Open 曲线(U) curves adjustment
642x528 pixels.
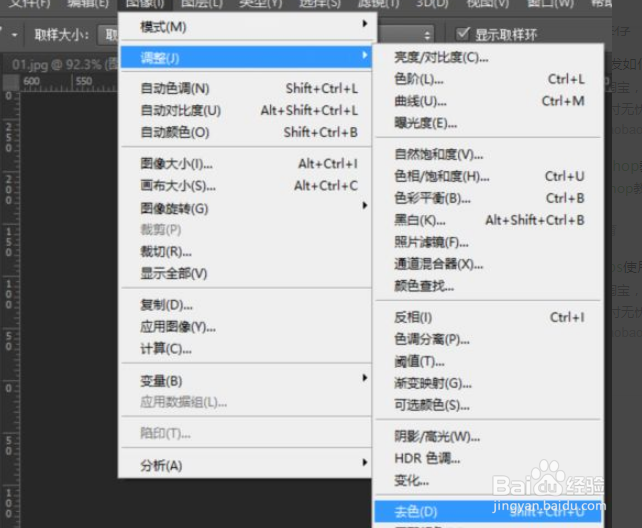tap(489, 101)
